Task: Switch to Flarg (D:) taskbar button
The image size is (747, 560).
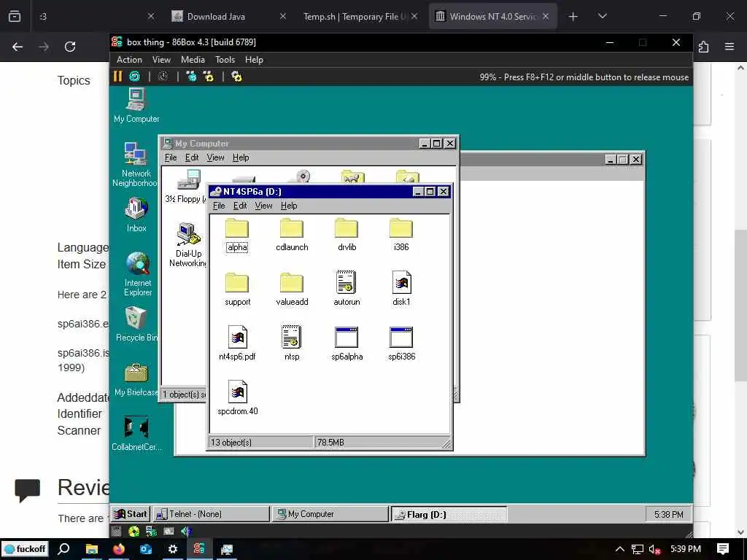Action: point(449,514)
